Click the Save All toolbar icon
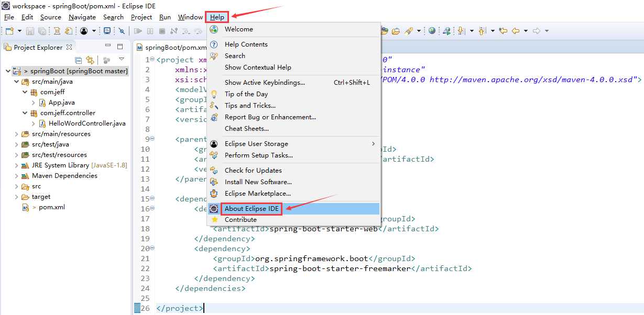 [x=42, y=31]
